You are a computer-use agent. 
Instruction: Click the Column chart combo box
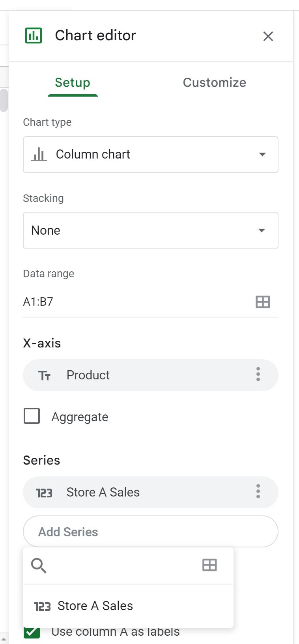coord(151,155)
